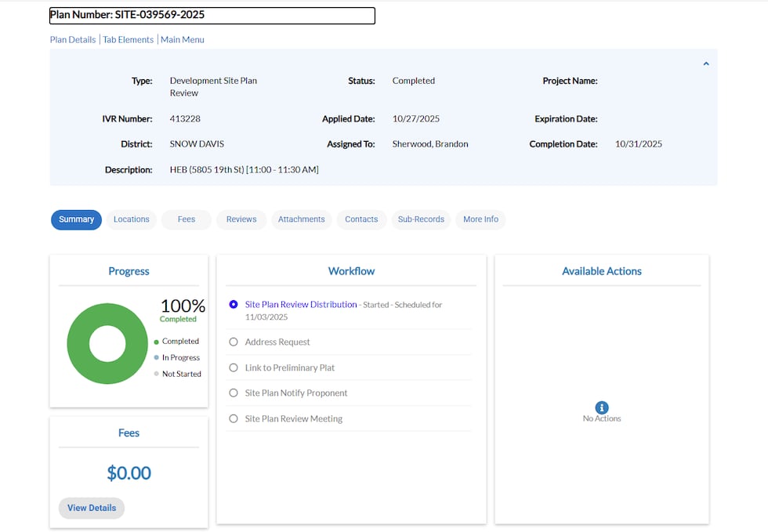Select Link to Preliminary Plat radio button
The height and width of the screenshot is (532, 768).
coord(234,367)
